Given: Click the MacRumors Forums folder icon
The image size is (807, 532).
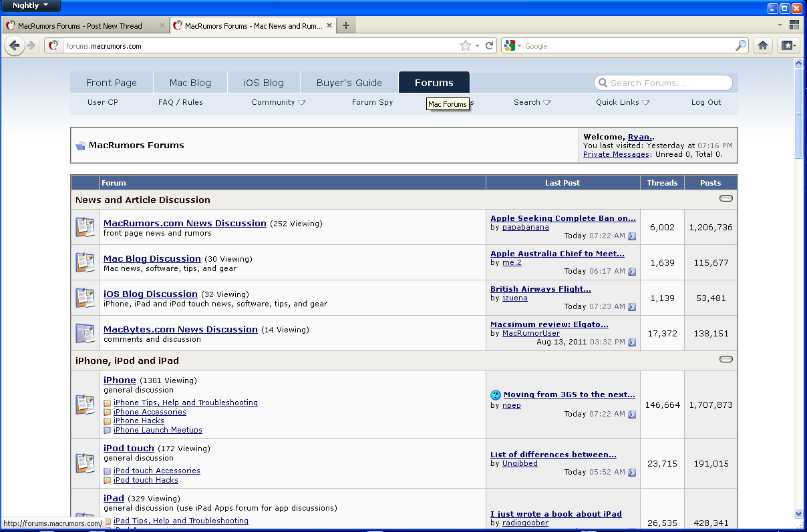Looking at the screenshot, I should [81, 146].
